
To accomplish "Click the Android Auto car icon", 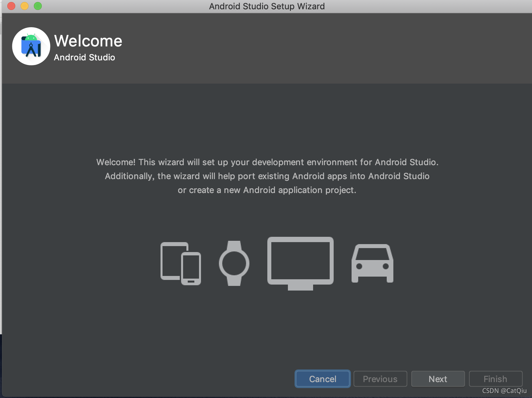I will click(x=372, y=264).
